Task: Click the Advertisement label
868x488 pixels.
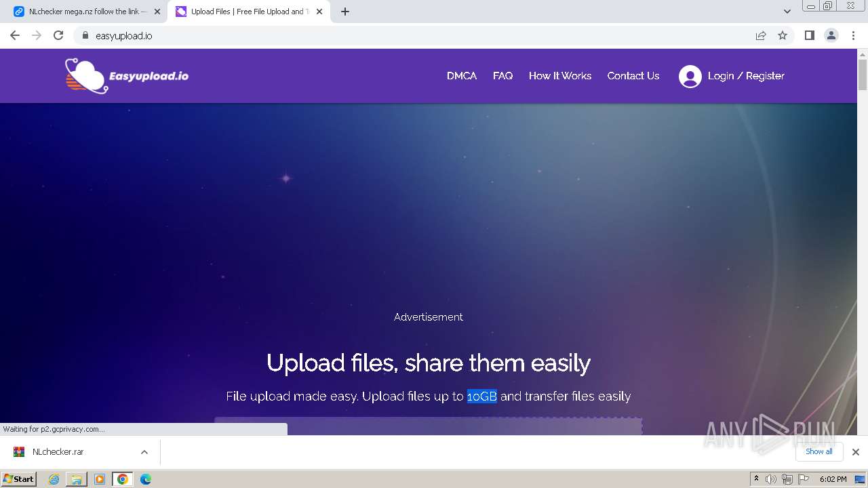Action: 429,317
